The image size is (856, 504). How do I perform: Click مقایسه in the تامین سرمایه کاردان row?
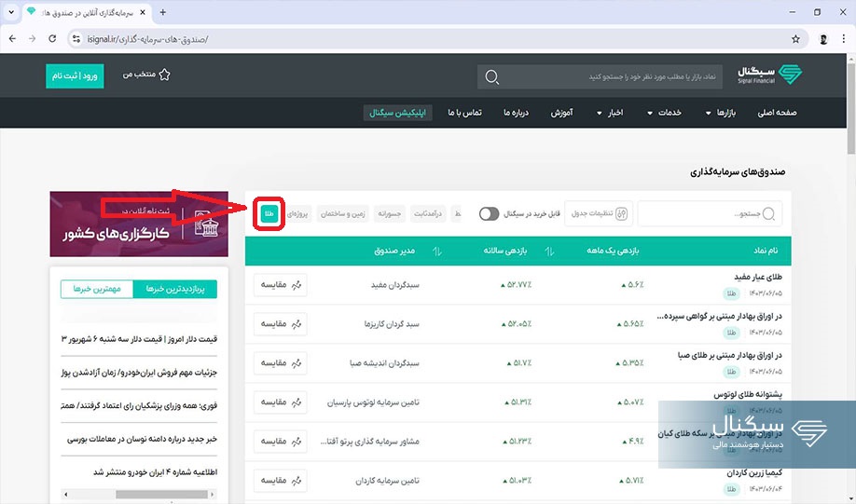tap(280, 481)
